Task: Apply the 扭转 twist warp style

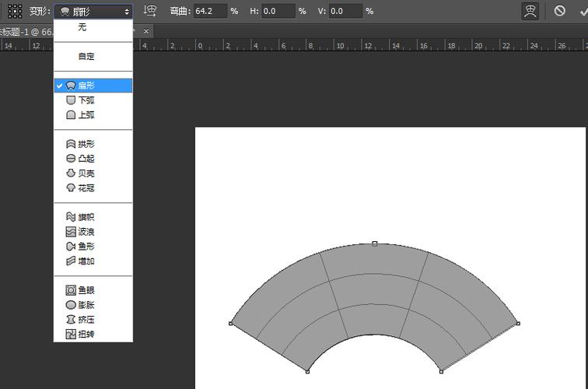Action: 86,335
